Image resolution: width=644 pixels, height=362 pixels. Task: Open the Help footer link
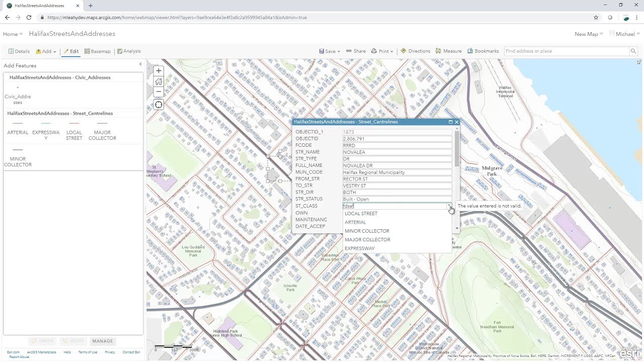click(x=67, y=352)
